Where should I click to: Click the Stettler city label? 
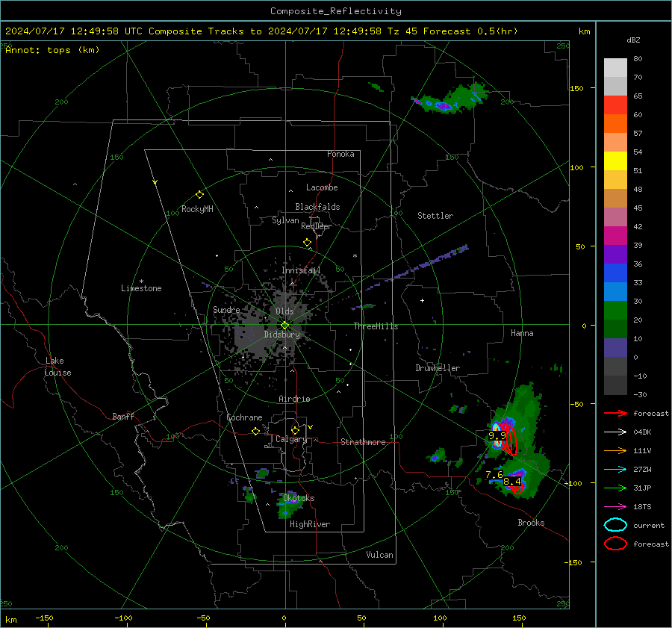coord(435,216)
